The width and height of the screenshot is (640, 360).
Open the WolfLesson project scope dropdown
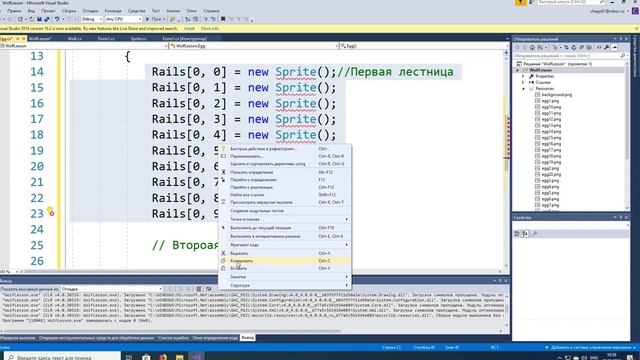coord(84,46)
